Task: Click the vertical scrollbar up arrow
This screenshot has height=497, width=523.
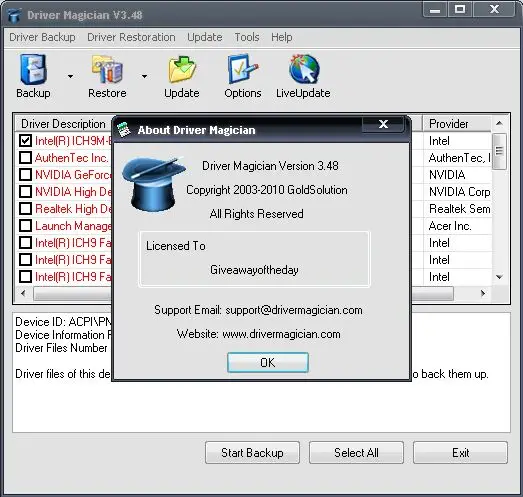Action: pyautogui.click(x=499, y=123)
